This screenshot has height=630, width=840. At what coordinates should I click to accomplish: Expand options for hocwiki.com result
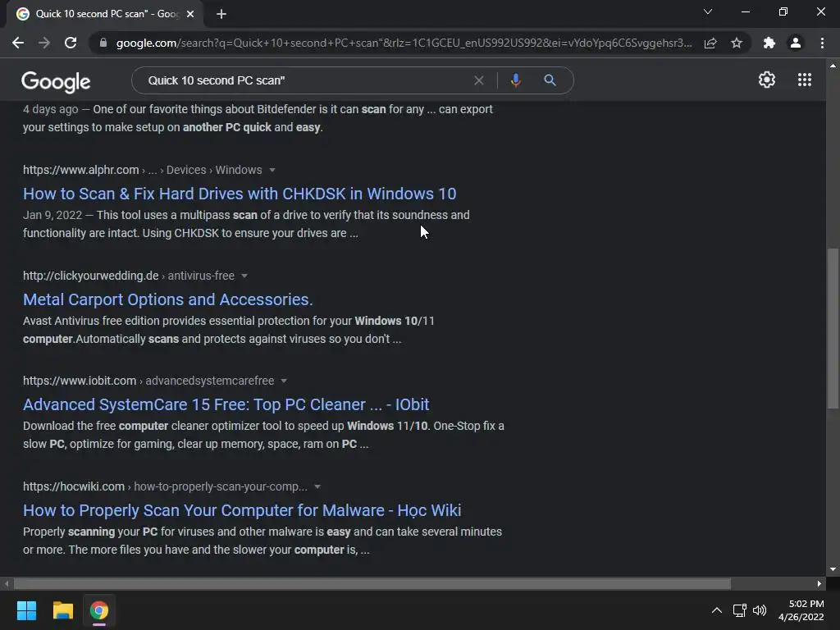tap(317, 486)
